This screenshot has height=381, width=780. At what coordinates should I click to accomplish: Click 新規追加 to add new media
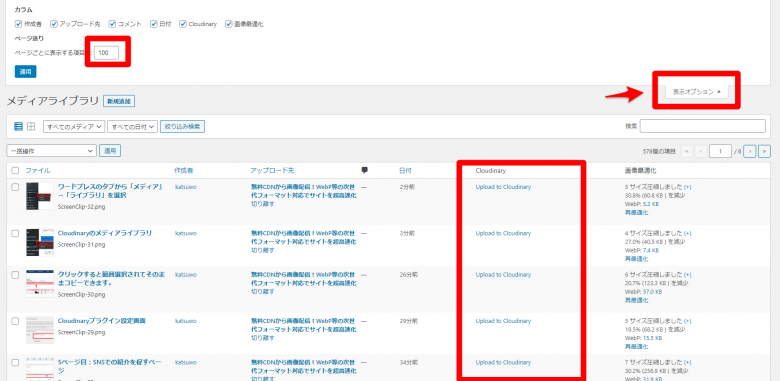click(119, 101)
